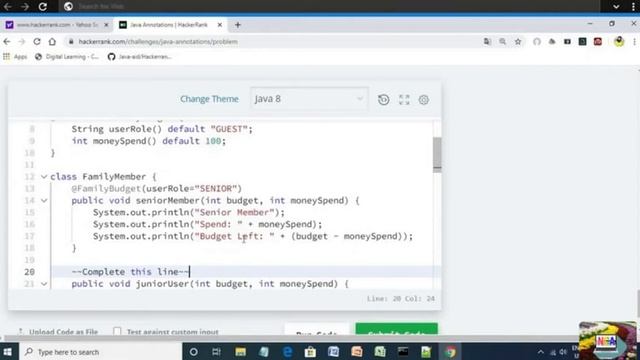
Task: Open the Digital Learning bookmark
Action: click(x=67, y=57)
